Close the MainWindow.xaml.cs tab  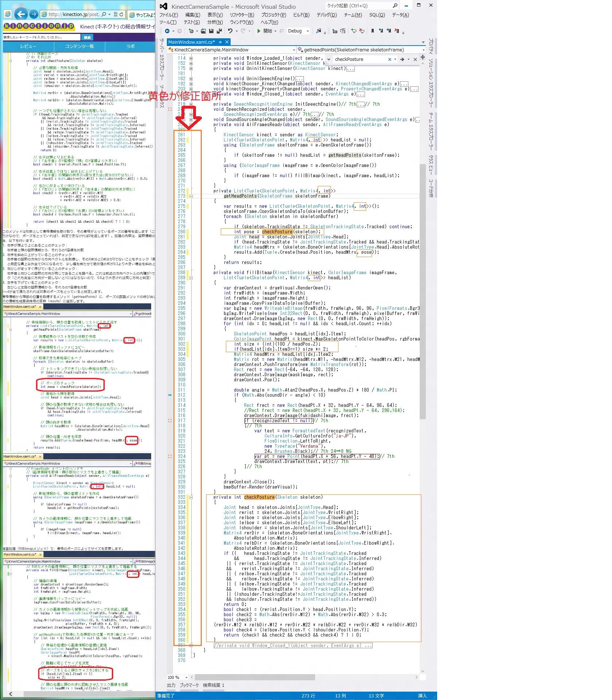point(227,42)
